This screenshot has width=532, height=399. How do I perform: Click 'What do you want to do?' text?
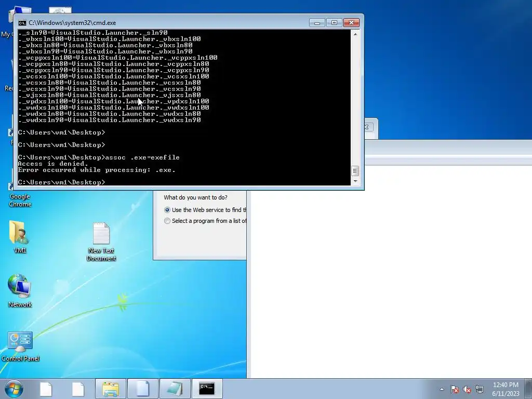[195, 197]
